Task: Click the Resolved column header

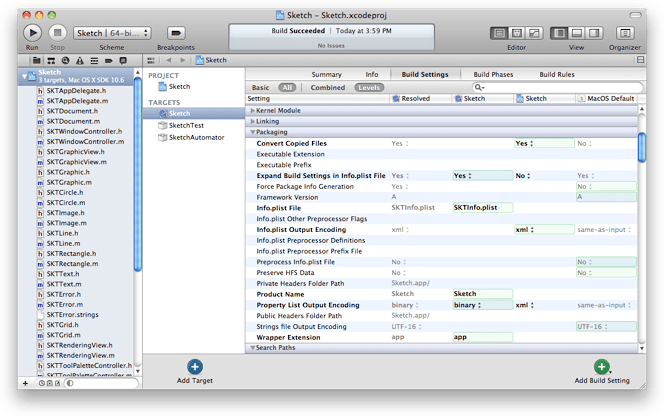Action: tap(421, 99)
